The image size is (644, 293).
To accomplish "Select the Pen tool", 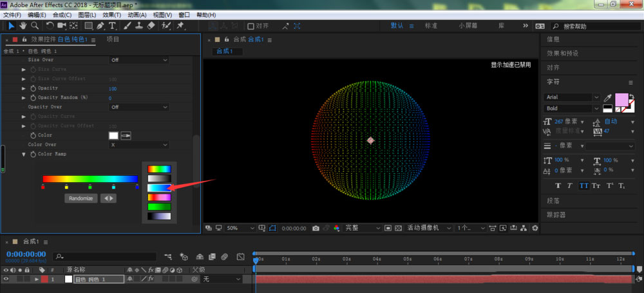I will [100, 26].
